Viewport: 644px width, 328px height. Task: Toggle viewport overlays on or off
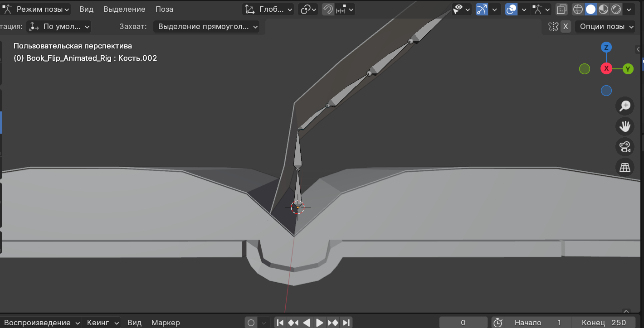pos(511,9)
